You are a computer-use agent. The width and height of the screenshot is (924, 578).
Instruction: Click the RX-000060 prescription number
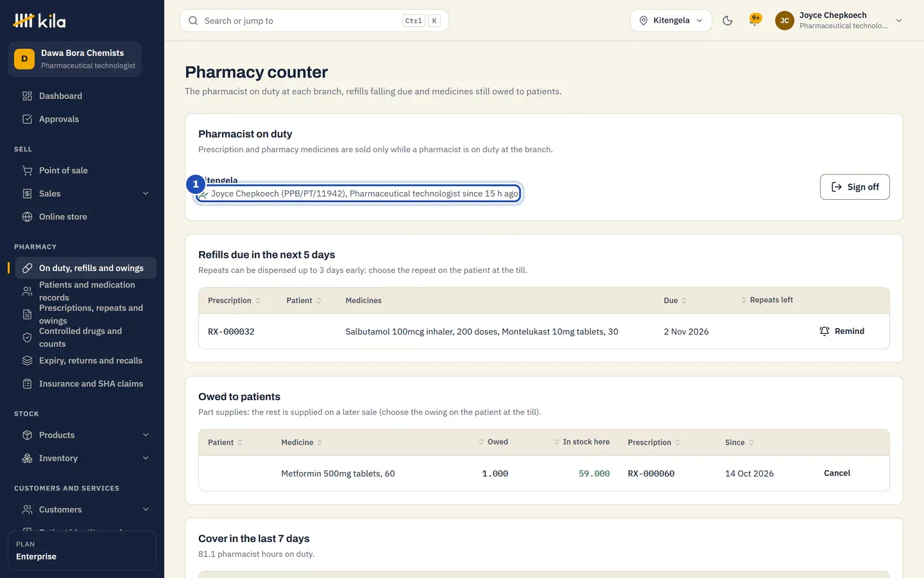tap(651, 474)
